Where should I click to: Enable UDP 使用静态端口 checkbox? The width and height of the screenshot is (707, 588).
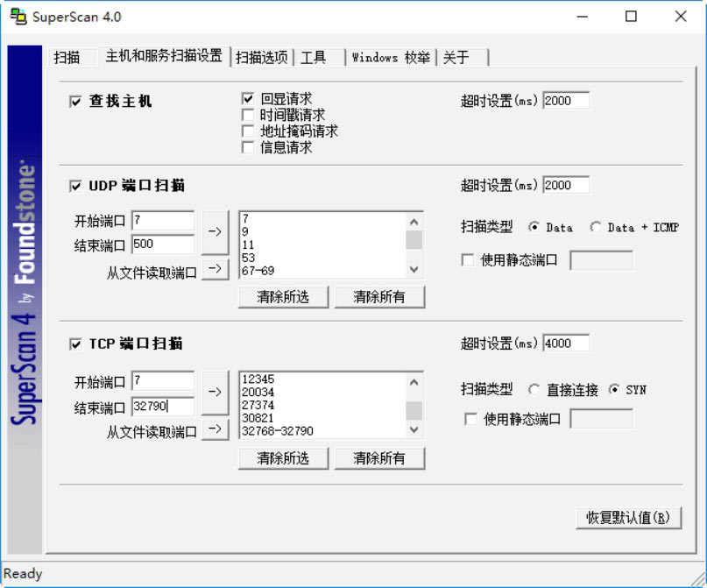point(468,260)
